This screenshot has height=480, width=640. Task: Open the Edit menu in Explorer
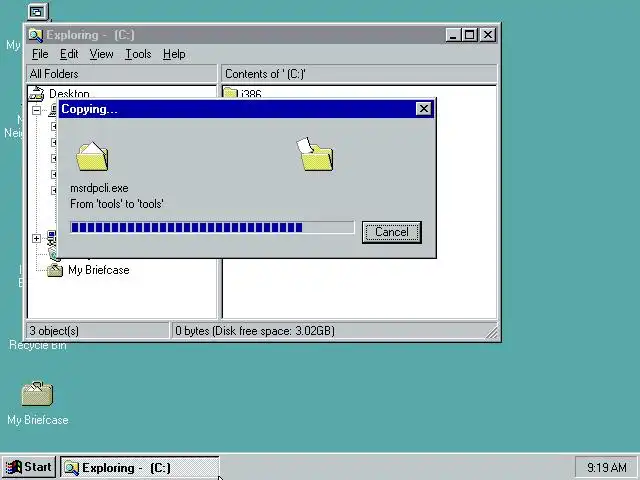pos(69,54)
